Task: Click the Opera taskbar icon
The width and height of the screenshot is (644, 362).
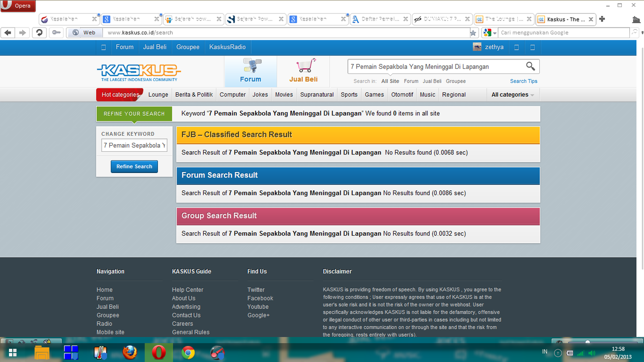Action: tap(159, 352)
